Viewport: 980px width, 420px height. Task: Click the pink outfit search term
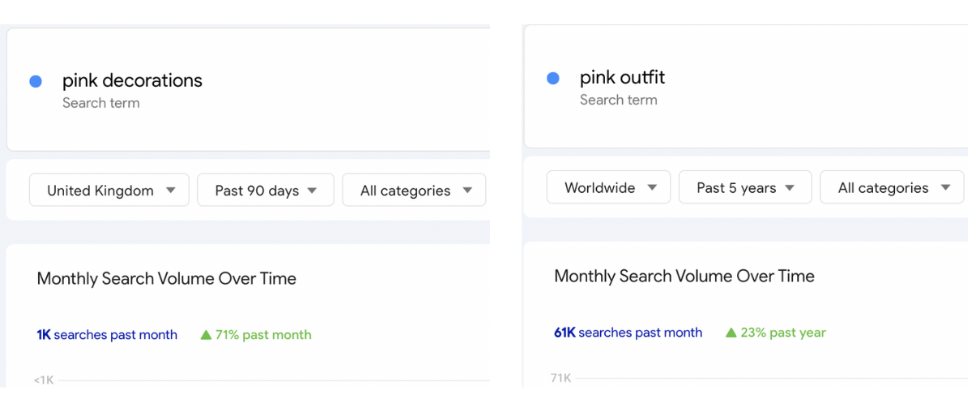coord(622,77)
